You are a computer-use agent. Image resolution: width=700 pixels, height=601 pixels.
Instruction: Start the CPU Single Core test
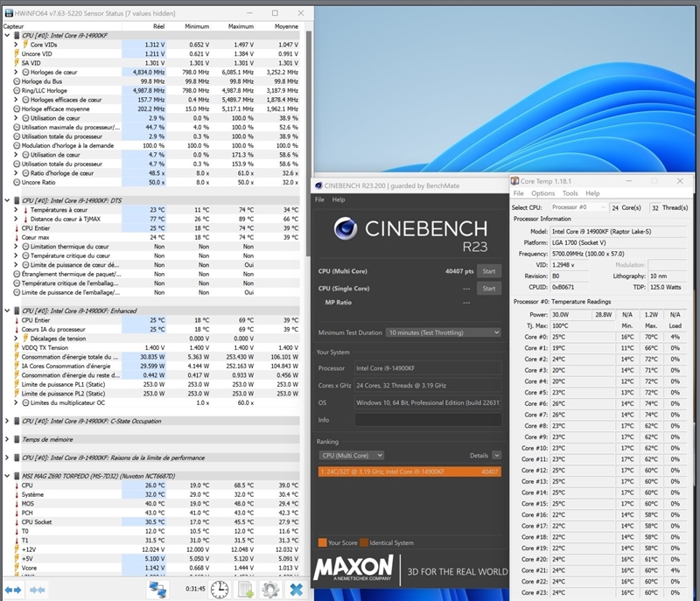(489, 289)
